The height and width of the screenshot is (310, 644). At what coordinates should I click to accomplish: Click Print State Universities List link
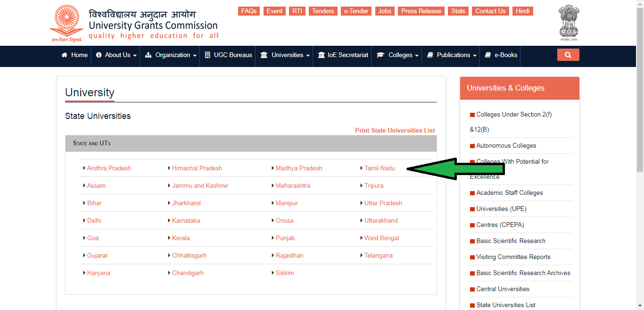(x=395, y=130)
